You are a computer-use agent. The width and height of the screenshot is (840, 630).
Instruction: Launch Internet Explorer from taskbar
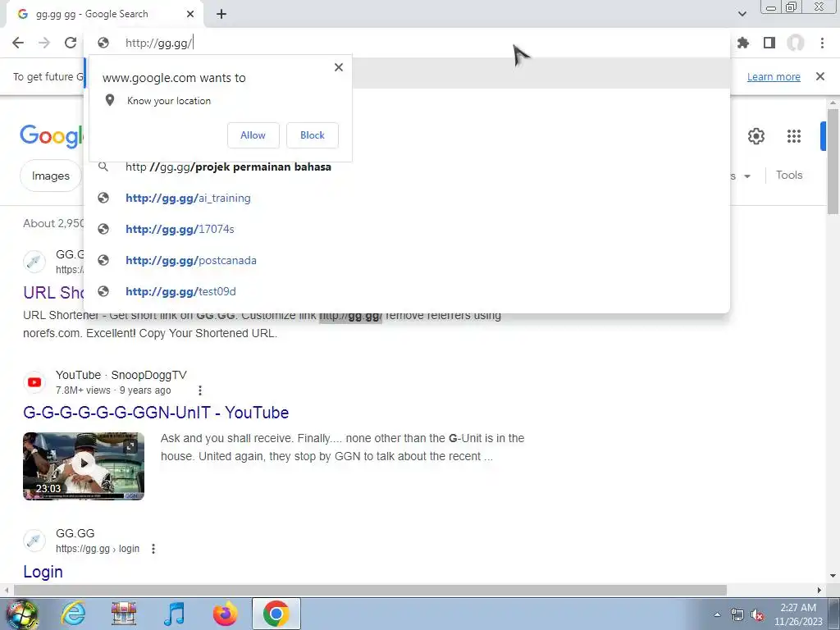point(73,614)
